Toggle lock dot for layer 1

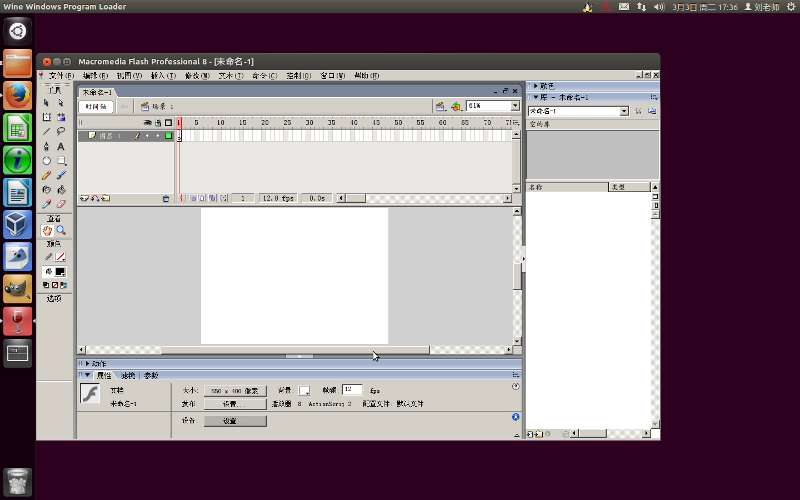[x=158, y=136]
